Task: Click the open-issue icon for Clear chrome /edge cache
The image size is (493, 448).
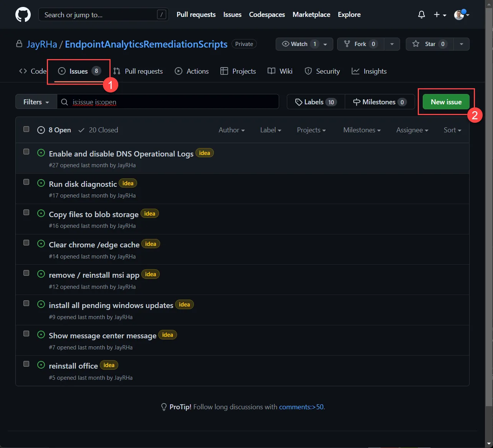Action: pos(41,244)
